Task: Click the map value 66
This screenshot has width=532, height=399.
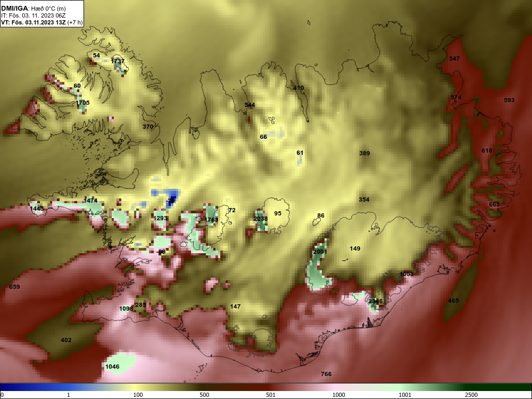Action: click(x=263, y=137)
